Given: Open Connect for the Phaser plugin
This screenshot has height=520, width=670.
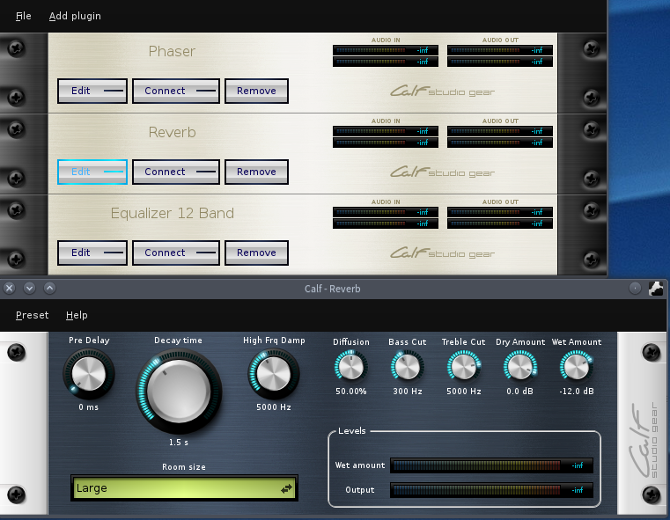Looking at the screenshot, I should (x=175, y=91).
